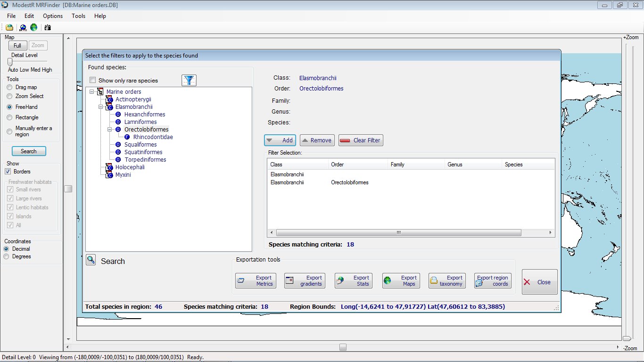Click the magnifier Search icon in the dialog
This screenshot has height=362, width=644.
(91, 260)
